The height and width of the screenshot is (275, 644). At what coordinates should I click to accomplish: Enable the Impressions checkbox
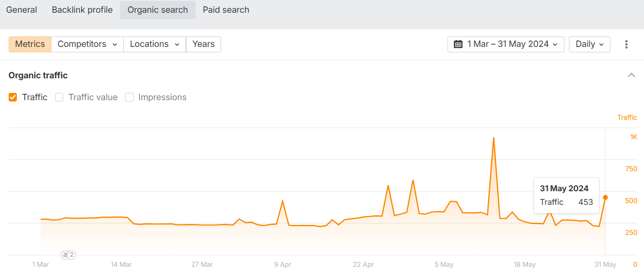point(130,97)
